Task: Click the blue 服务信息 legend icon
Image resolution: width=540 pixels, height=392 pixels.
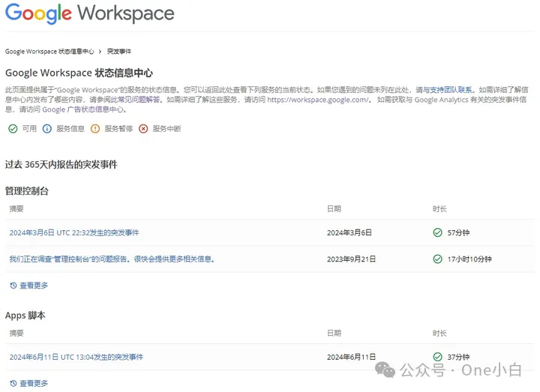Action: tap(47, 129)
